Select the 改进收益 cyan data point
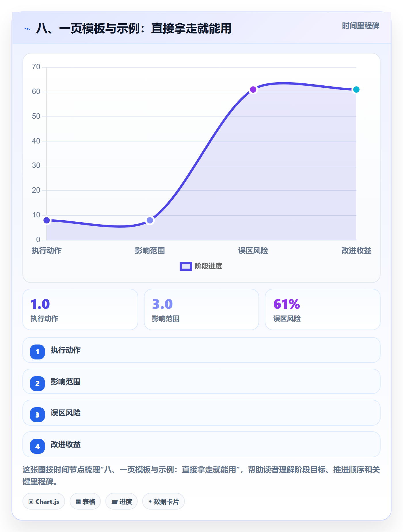 [x=356, y=90]
